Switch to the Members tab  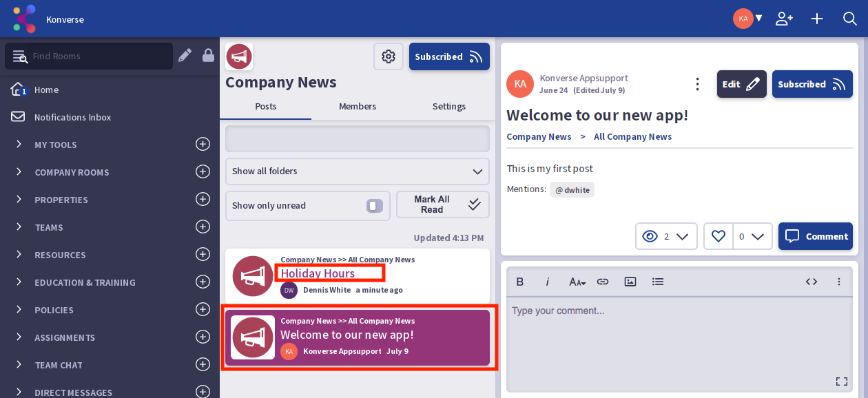[358, 106]
